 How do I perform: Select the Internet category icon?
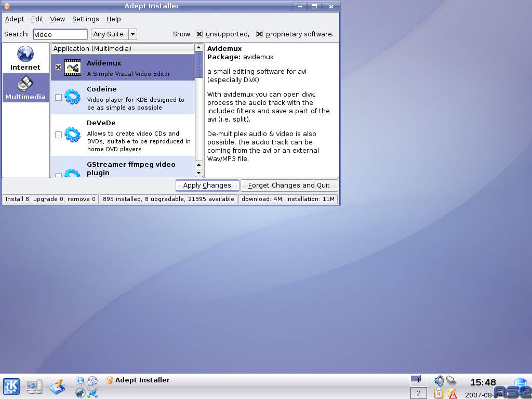[x=25, y=54]
